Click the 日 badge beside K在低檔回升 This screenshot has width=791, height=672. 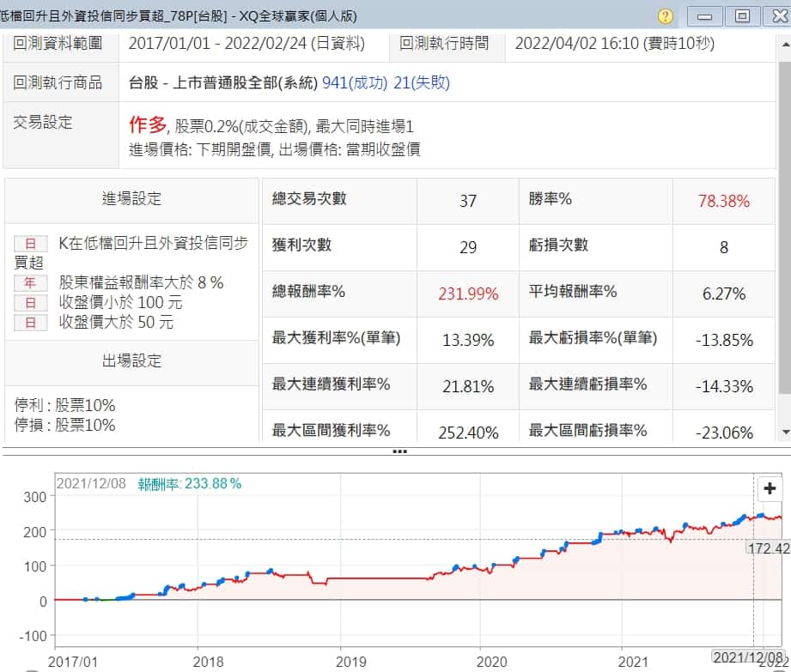[x=30, y=245]
